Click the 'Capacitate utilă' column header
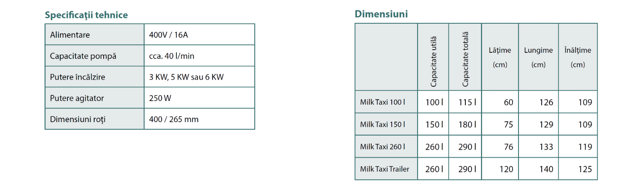Viewport: 644px width, 191px height. (433, 57)
